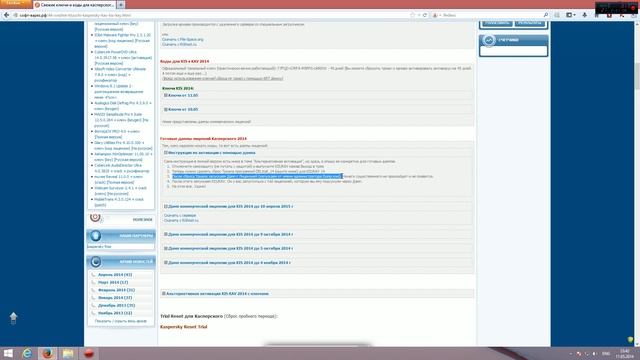The image size is (640, 360).
Task: Open MAGIX Samplitude Pro X Suite link
Action: tap(121, 120)
